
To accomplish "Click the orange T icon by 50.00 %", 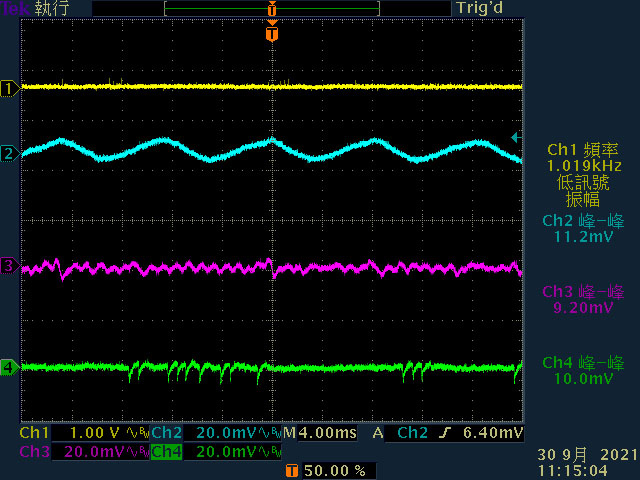I will (x=292, y=471).
